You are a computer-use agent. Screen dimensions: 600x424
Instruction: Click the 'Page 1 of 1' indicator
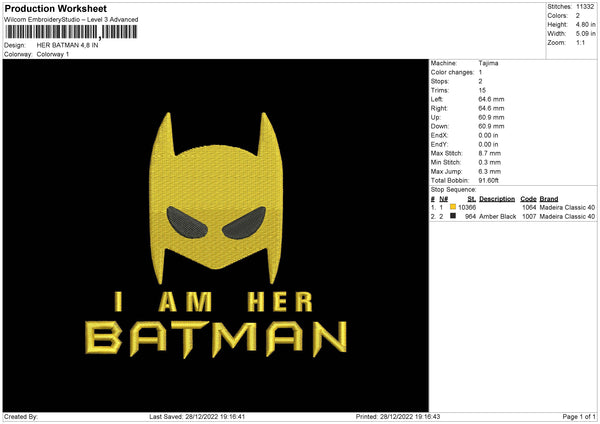pos(579,416)
